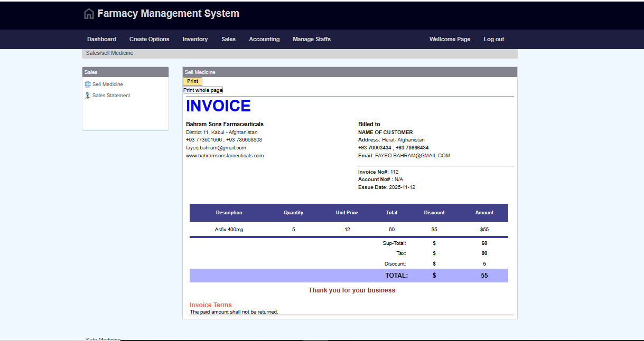Click the Print whole page button

[x=203, y=90]
